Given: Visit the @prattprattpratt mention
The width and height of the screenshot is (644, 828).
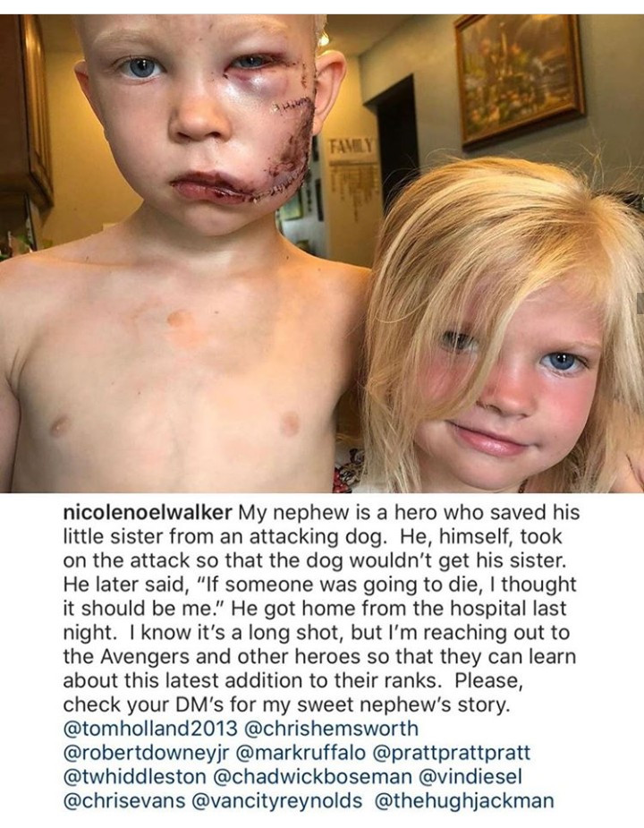Looking at the screenshot, I should (x=452, y=753).
